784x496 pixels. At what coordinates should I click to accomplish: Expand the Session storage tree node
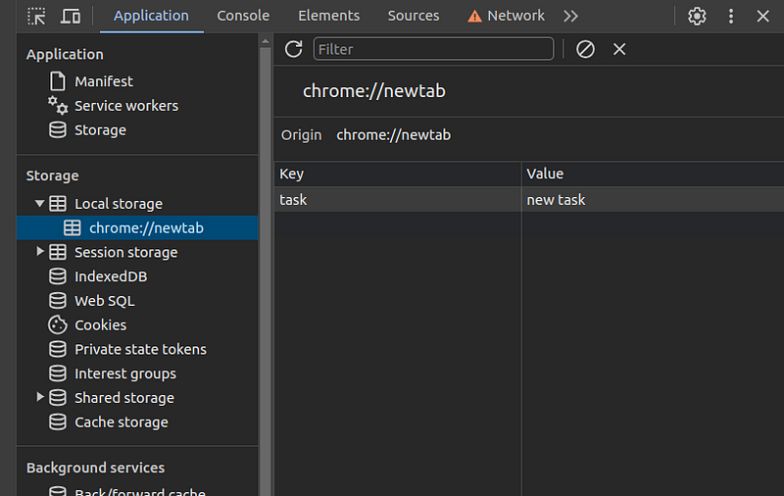(x=40, y=252)
